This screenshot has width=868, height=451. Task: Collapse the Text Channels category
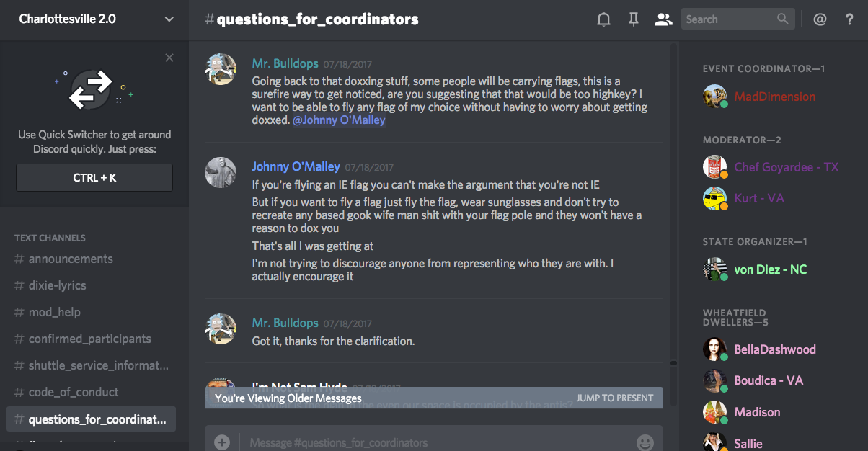click(50, 238)
